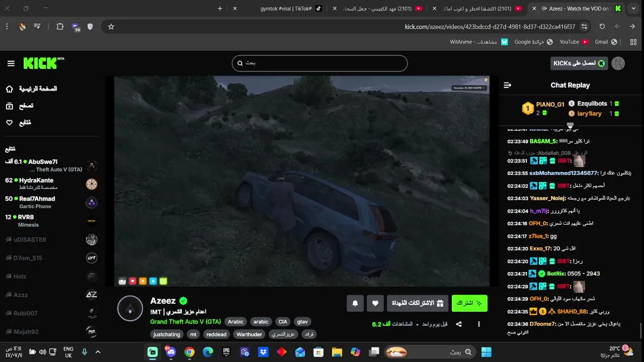Open AbuSwe7l followed channel
This screenshot has height=362, width=644.
tap(50, 165)
